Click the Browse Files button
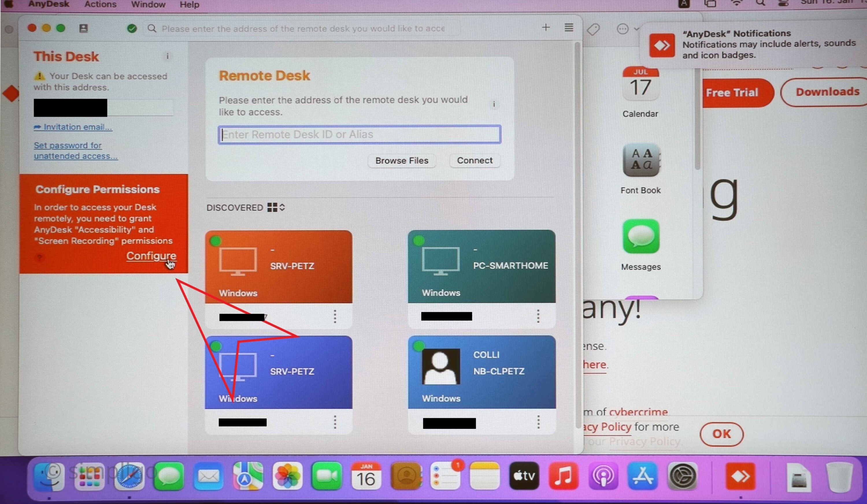The width and height of the screenshot is (867, 504). [401, 160]
